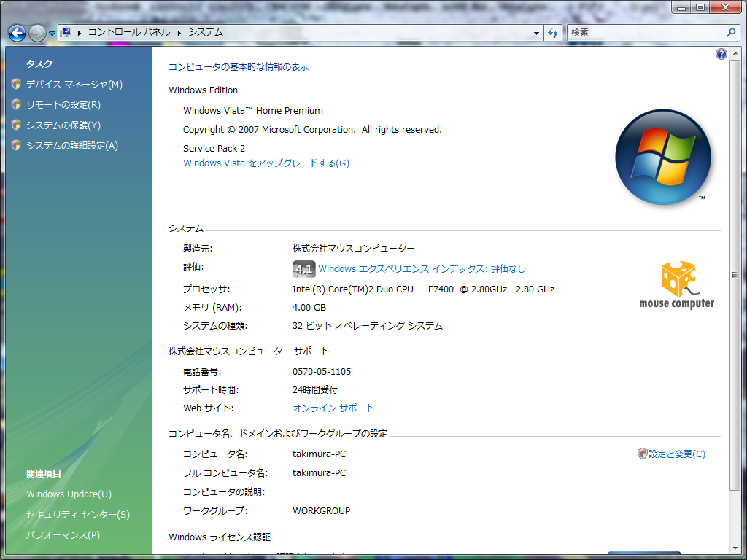
Task: Click shield icon beside システムの詳細設定
Action: click(x=16, y=145)
